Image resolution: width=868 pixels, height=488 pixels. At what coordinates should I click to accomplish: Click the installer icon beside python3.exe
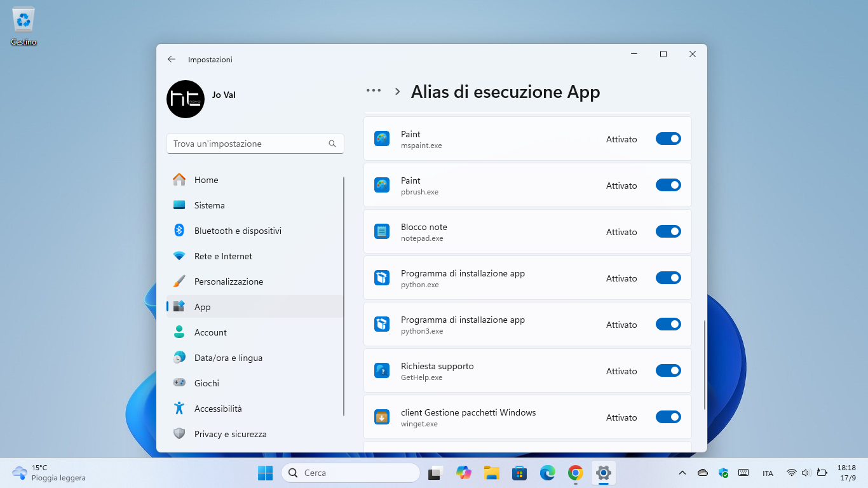coord(382,324)
